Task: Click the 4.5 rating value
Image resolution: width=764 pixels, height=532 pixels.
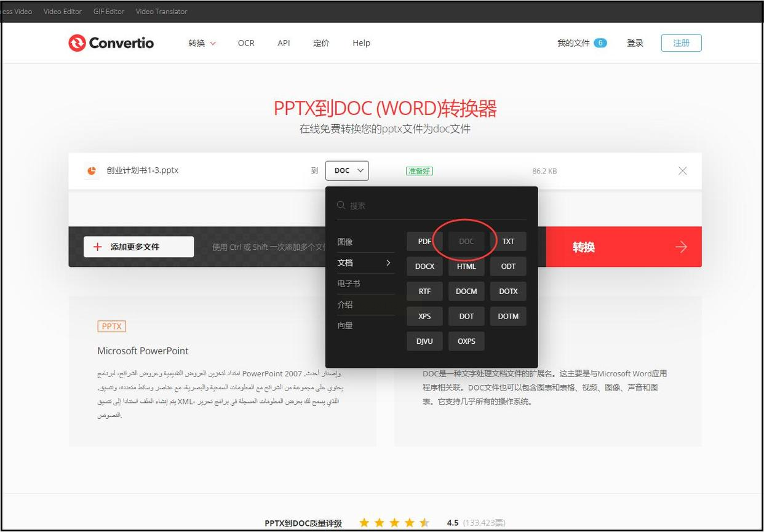Action: tap(453, 523)
